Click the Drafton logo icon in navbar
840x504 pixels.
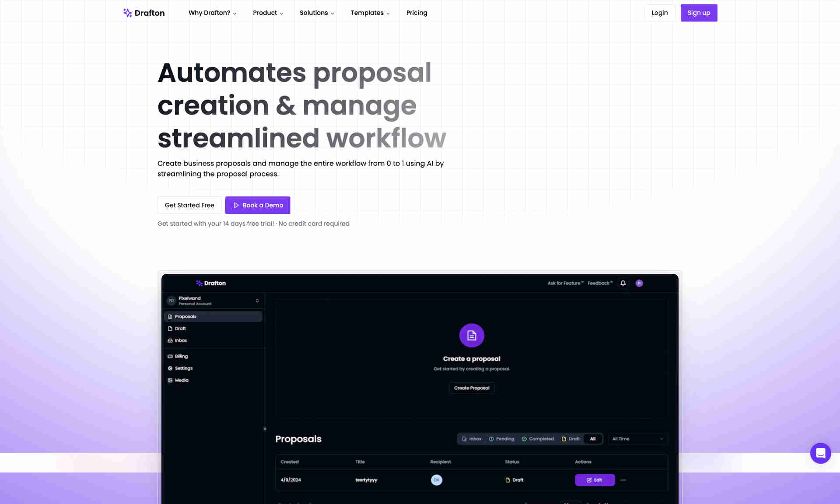click(128, 13)
